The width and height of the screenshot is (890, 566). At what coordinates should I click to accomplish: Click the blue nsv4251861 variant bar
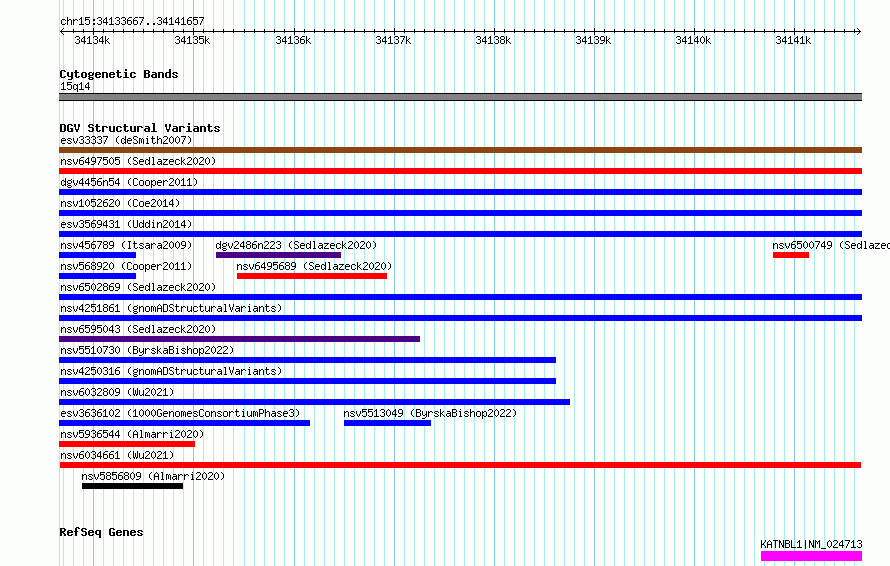click(460, 318)
